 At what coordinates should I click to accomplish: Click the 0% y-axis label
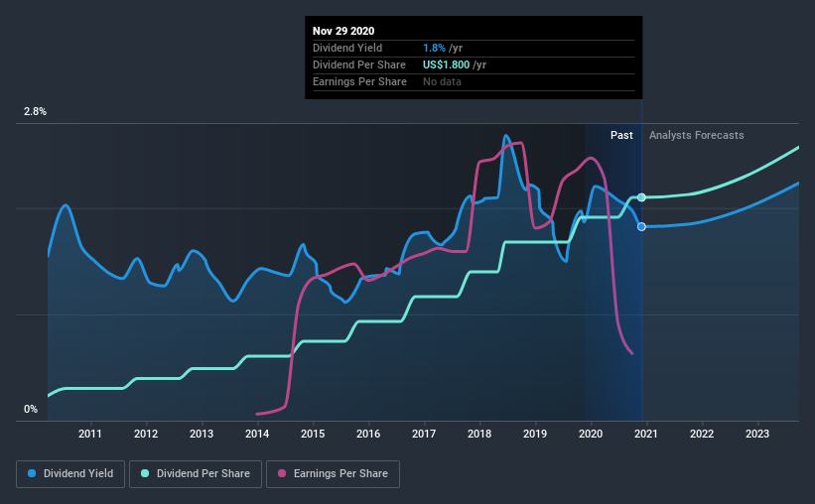coord(31,410)
